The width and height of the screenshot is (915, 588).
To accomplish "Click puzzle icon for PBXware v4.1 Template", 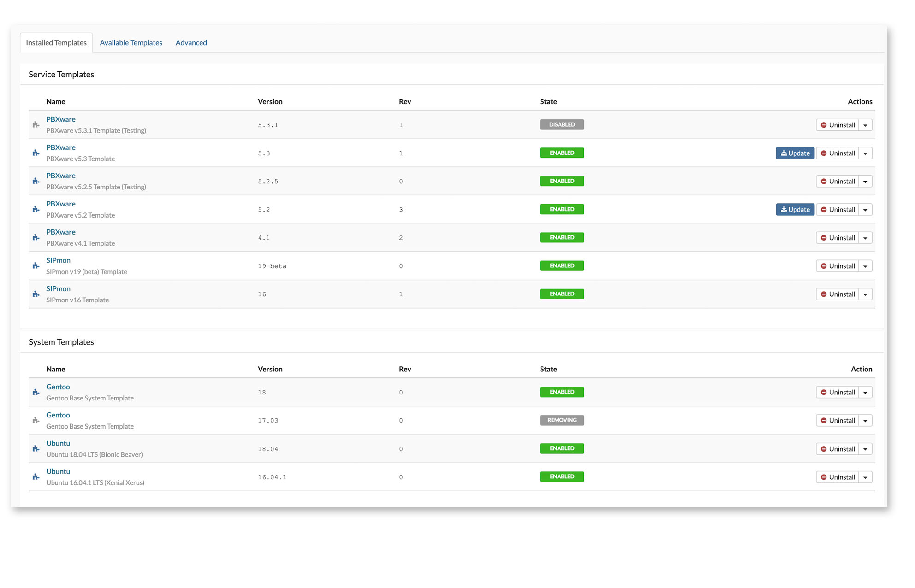I will point(36,238).
